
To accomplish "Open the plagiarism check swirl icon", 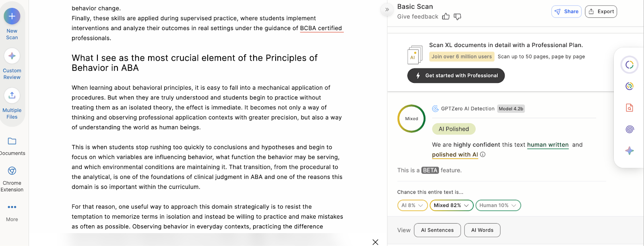I will [x=629, y=86].
